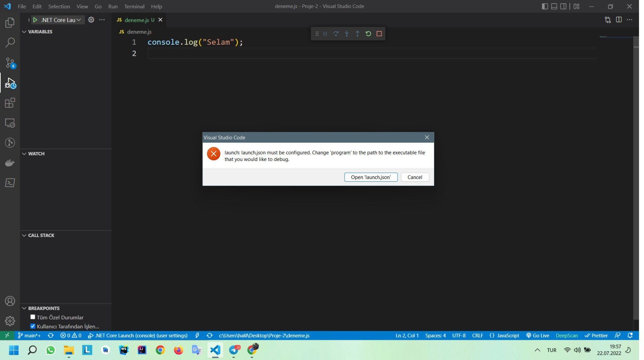The image size is (644, 360).
Task: Click the UTF-8 encoding indicator
Action: 459,335
